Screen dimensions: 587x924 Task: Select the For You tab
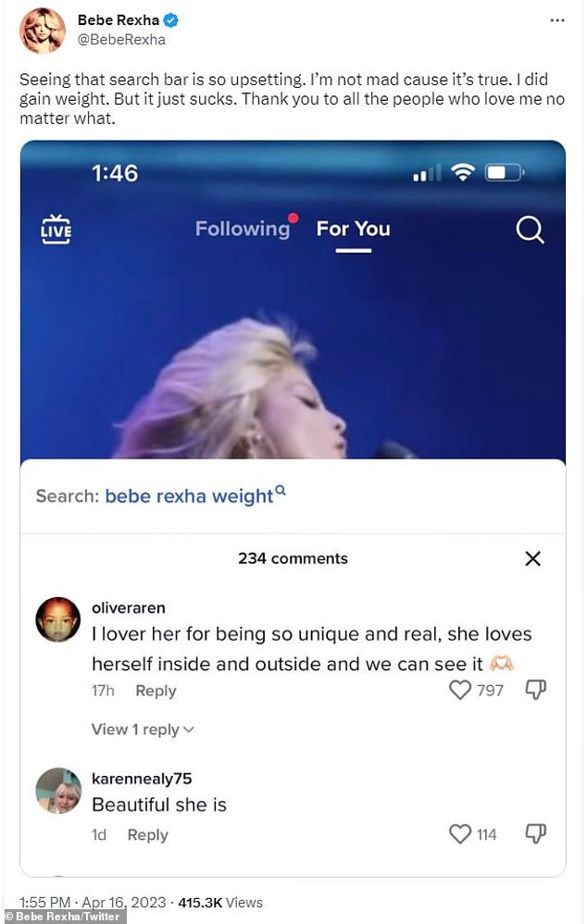[353, 229]
